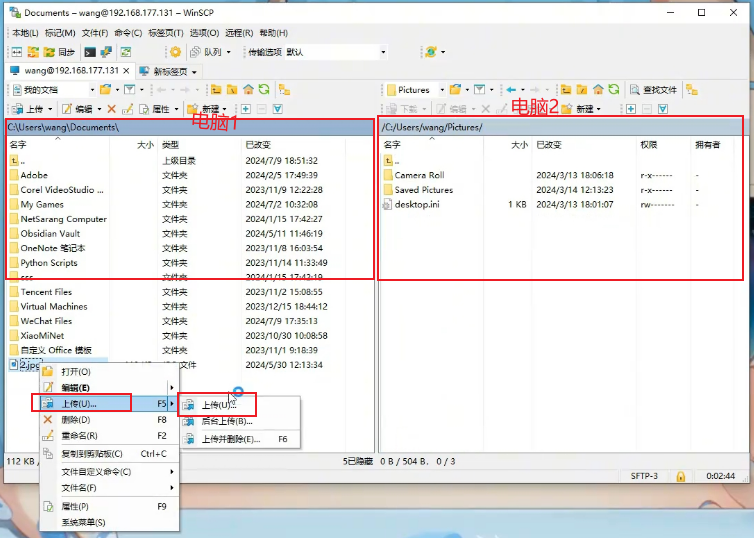Launch the Open in PuTTY icon
The image size is (754, 538).
(x=106, y=52)
